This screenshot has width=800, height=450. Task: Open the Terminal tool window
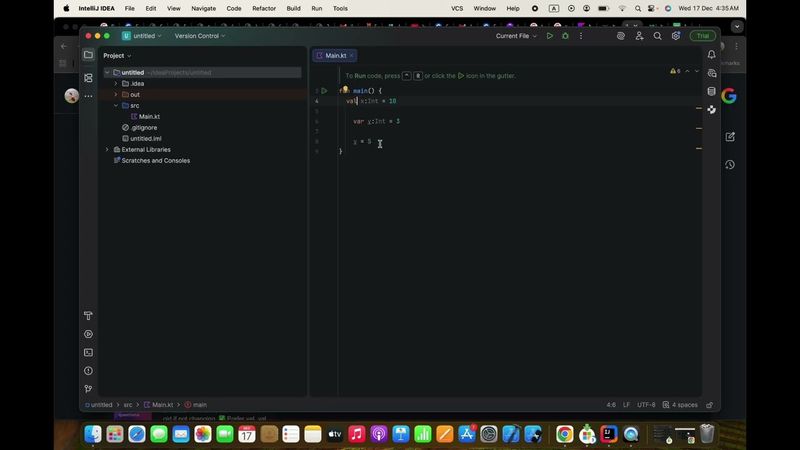88,352
